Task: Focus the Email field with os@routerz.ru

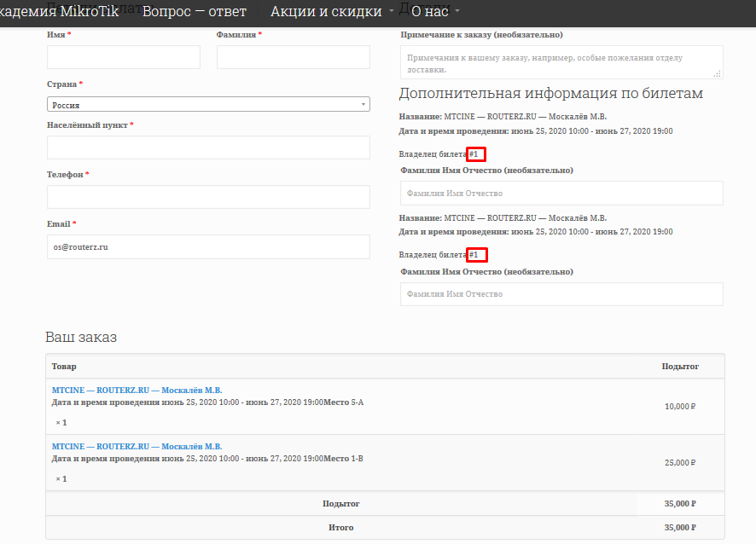Action: coord(208,246)
